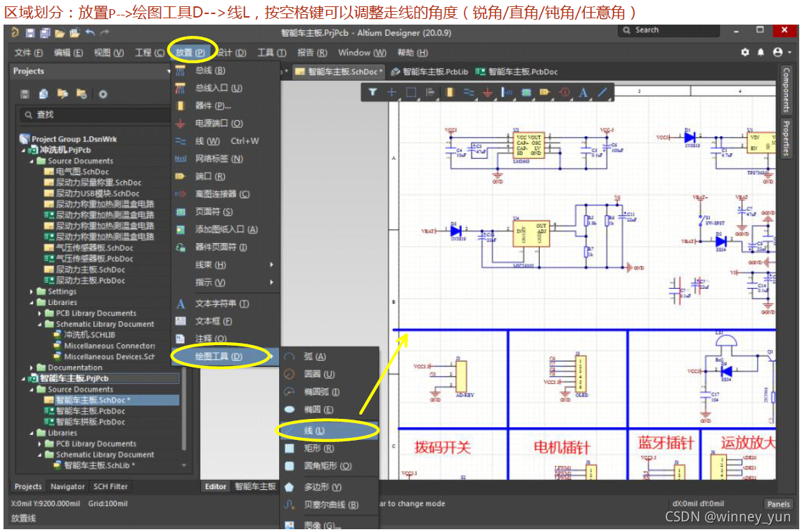Choose 矩形 (R) in the drawing tools submenu
Image resolution: width=802 pixels, height=532 pixels.
330,448
